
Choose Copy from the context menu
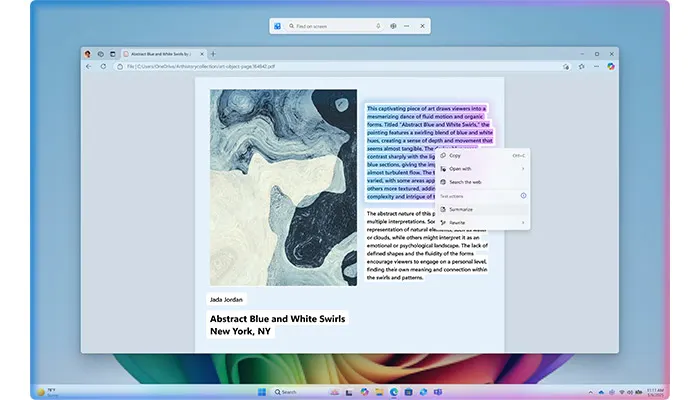pyautogui.click(x=483, y=155)
